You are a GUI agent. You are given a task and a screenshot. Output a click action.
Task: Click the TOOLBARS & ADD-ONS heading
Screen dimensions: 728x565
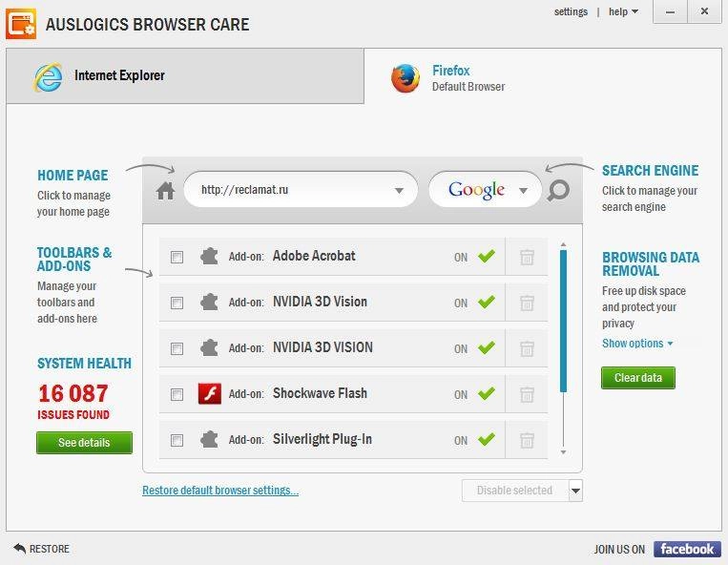click(x=74, y=259)
